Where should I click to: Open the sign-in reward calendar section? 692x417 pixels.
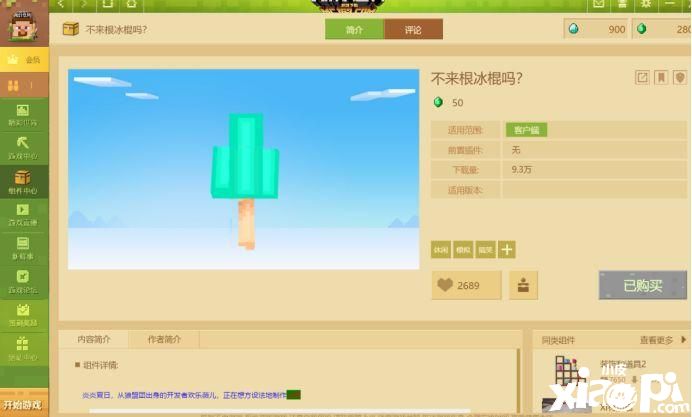click(x=24, y=316)
